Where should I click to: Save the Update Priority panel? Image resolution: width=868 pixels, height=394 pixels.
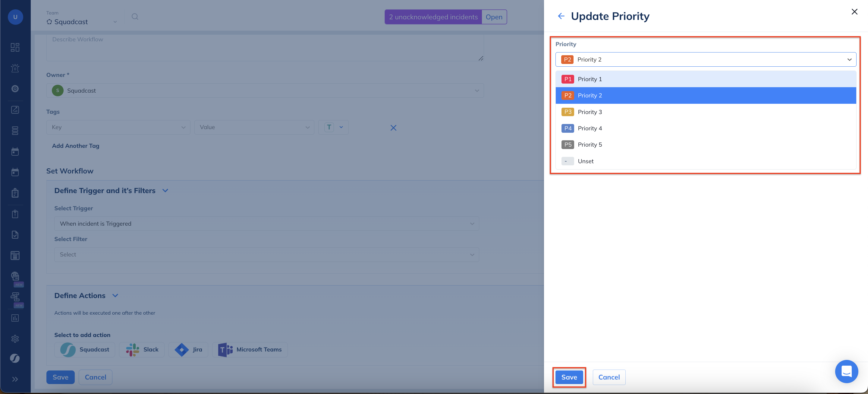click(569, 377)
